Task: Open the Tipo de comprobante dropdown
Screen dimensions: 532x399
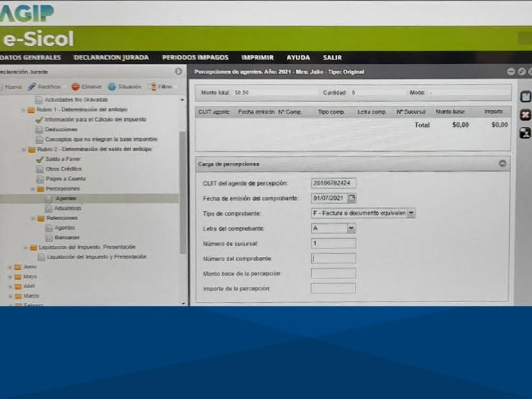Action: pyautogui.click(x=411, y=213)
